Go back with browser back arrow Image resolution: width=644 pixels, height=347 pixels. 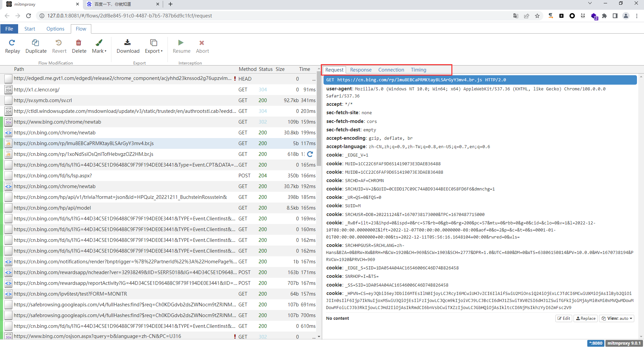point(7,16)
